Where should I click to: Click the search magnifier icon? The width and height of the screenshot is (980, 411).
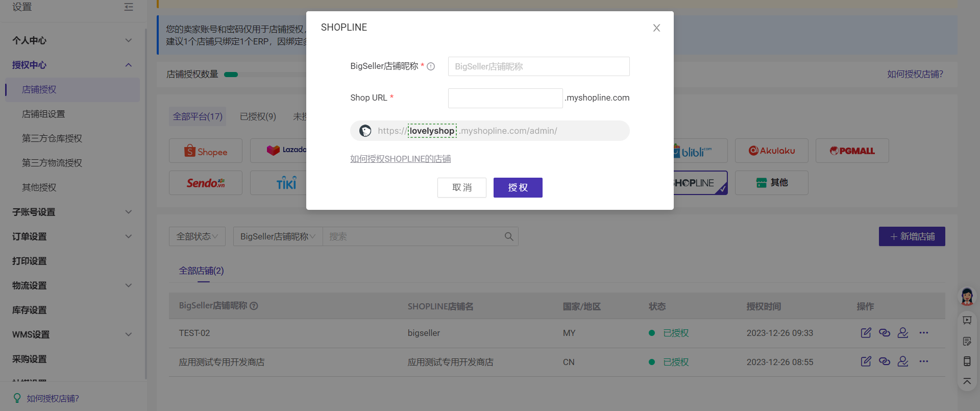[x=509, y=236]
